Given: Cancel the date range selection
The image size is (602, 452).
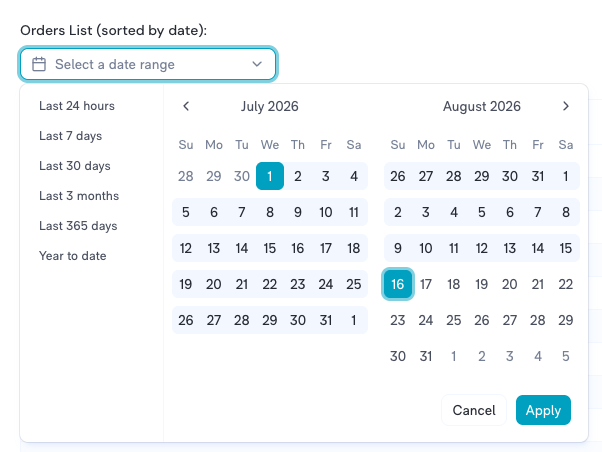Looking at the screenshot, I should tap(474, 410).
